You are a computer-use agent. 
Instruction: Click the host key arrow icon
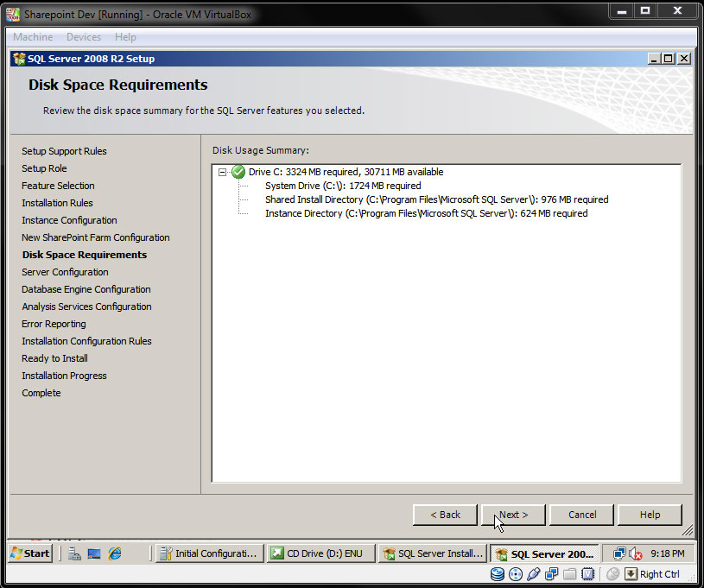(x=631, y=574)
